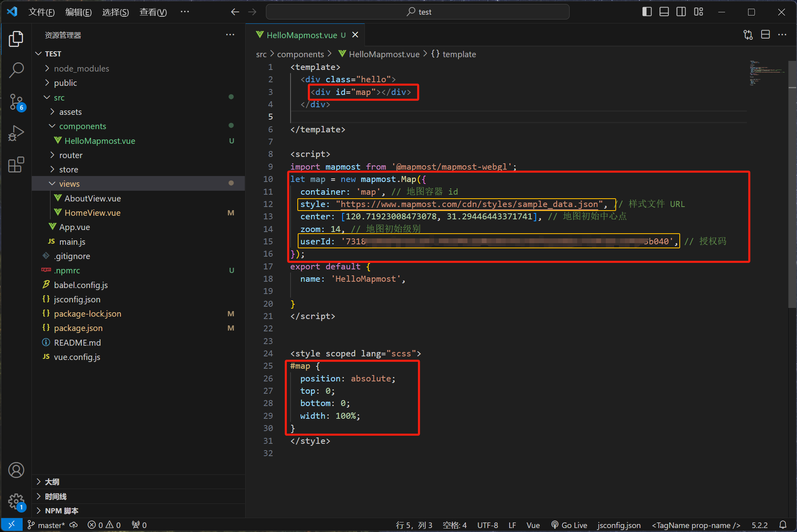Toggle the secondary side bar layout icon
The image size is (797, 532).
coord(681,12)
